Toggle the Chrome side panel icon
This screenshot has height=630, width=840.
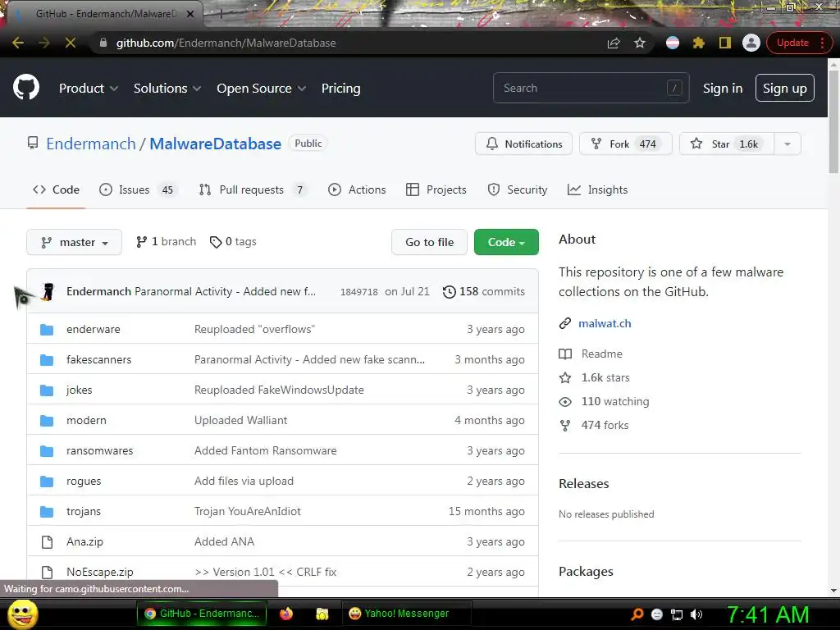[x=725, y=43]
